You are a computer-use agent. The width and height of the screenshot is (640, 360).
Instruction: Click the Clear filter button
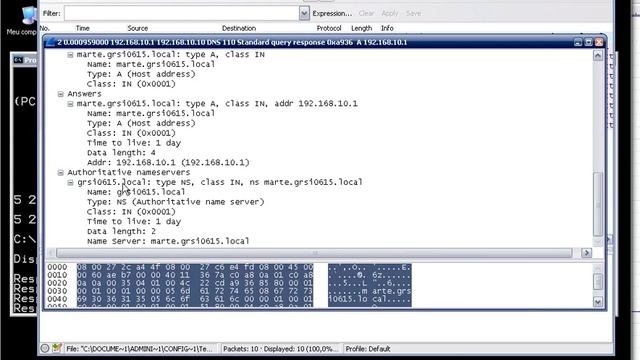click(366, 13)
